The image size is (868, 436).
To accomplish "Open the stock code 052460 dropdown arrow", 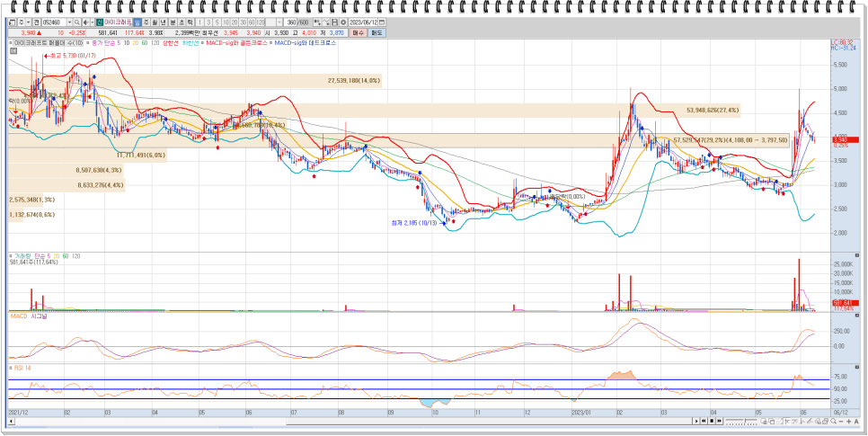I will [69, 22].
